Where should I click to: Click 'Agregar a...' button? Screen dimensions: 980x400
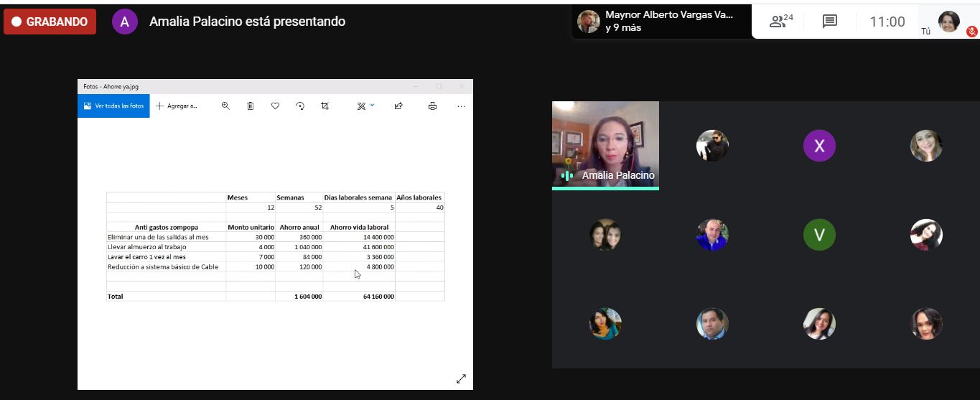[177, 106]
